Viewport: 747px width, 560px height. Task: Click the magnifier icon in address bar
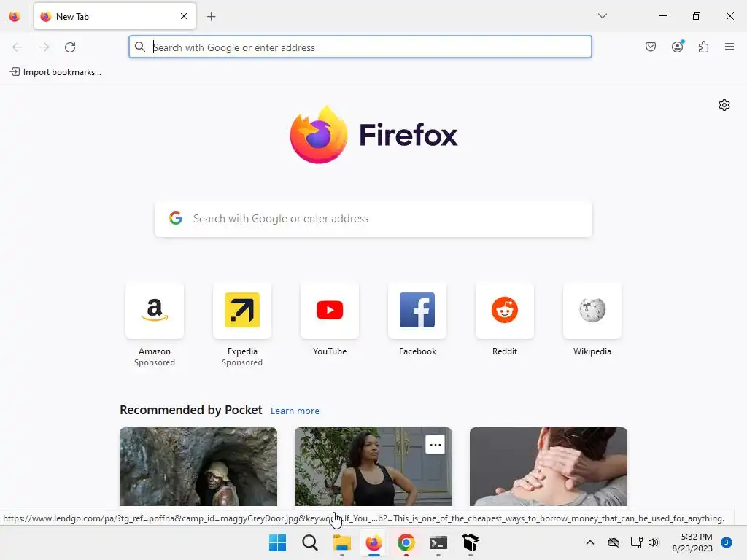click(x=140, y=47)
